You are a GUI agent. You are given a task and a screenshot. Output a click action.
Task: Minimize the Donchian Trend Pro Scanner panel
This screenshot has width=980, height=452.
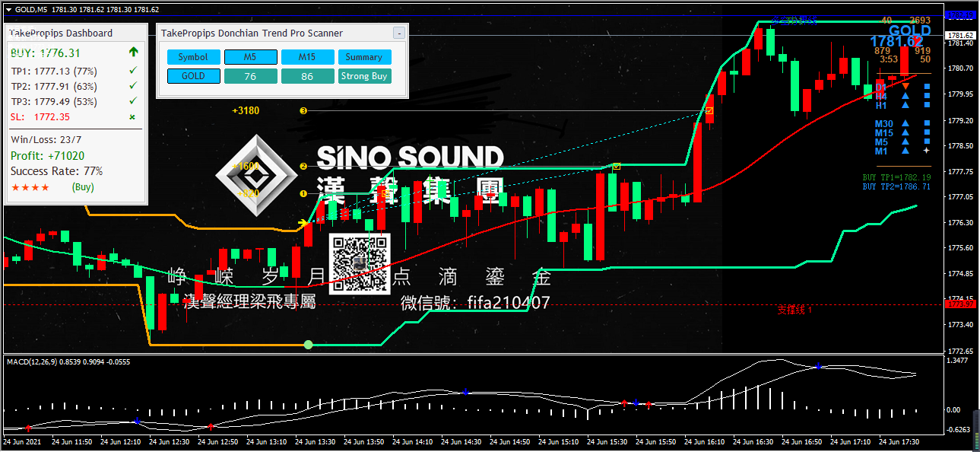tap(398, 33)
